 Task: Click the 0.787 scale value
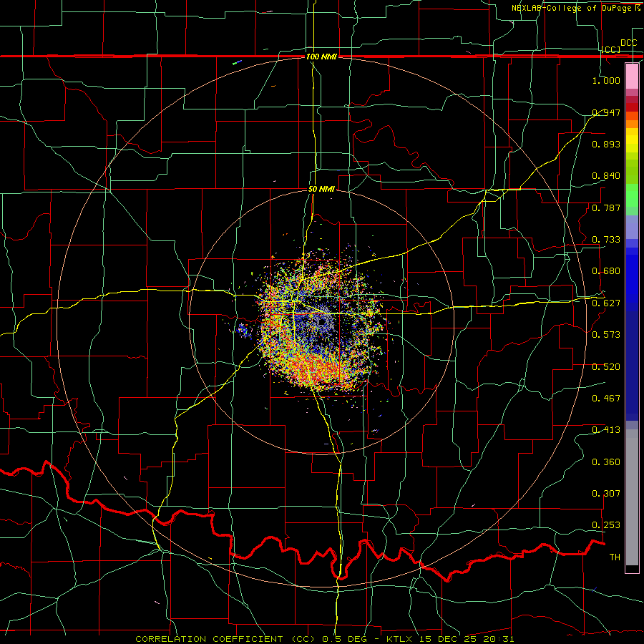click(x=606, y=208)
